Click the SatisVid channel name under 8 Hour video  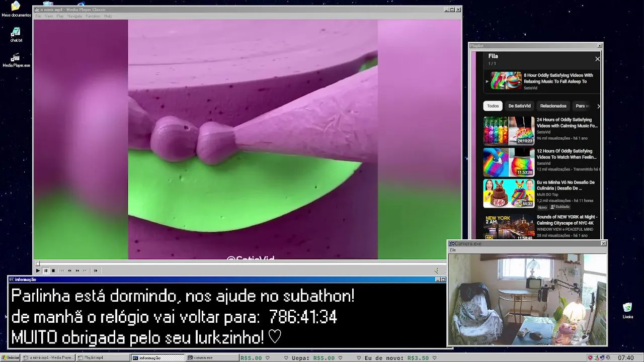pos(530,88)
